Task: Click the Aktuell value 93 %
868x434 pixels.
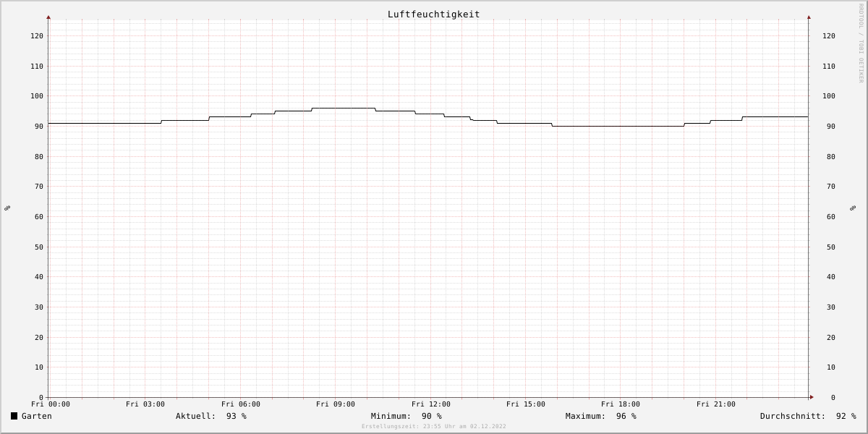Action: pos(237,416)
